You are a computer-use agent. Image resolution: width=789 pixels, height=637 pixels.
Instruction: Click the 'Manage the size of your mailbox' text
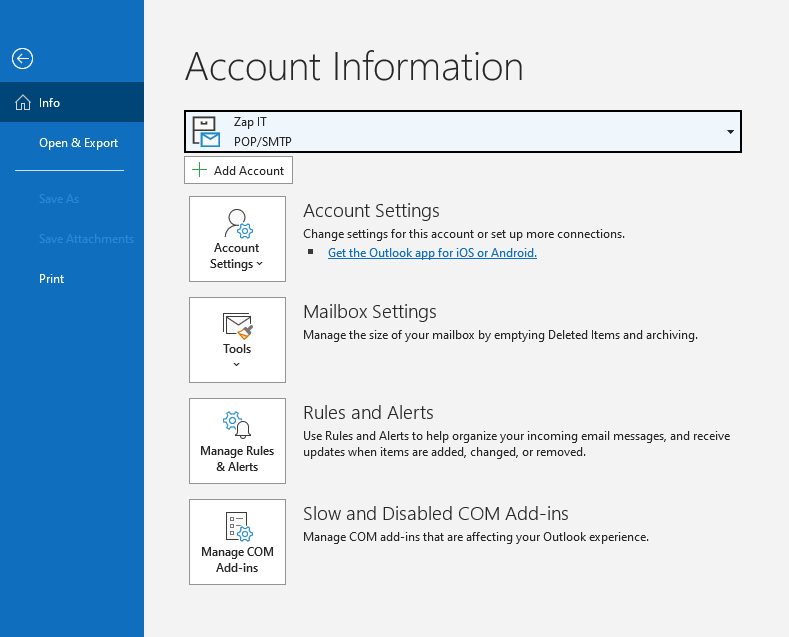tap(501, 335)
